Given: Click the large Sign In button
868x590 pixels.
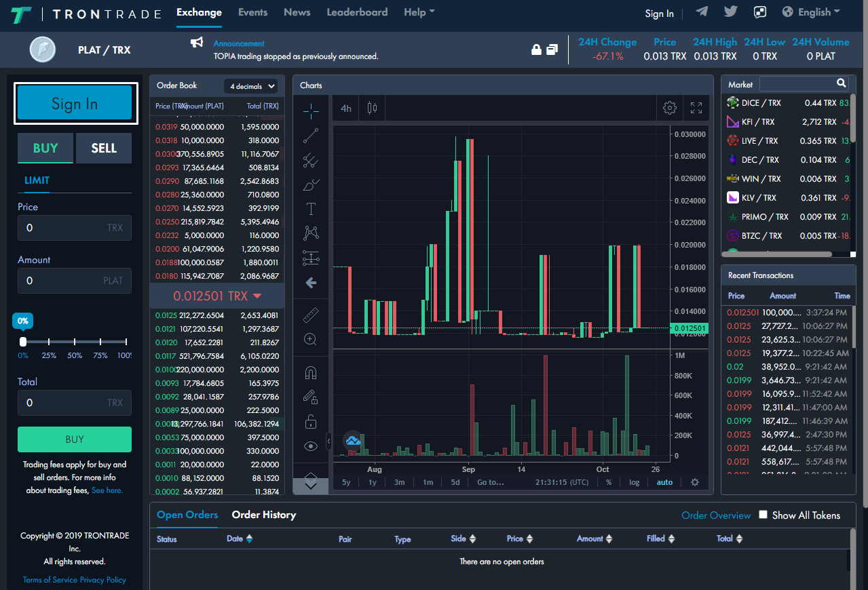Looking at the screenshot, I should point(75,103).
